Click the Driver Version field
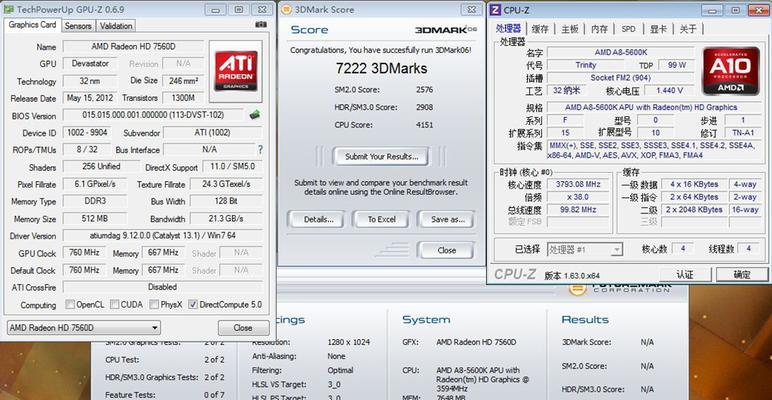The width and height of the screenshot is (772, 400). 162,235
